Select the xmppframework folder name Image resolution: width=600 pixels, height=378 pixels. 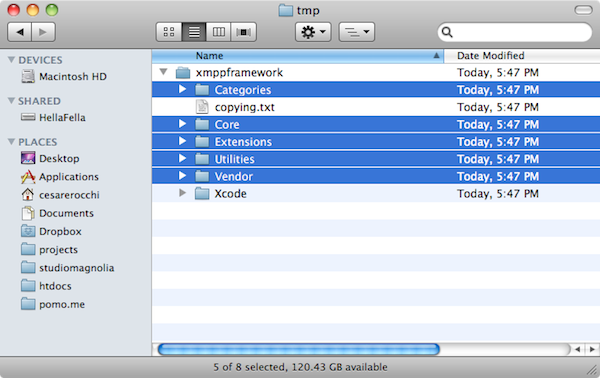pos(239,73)
